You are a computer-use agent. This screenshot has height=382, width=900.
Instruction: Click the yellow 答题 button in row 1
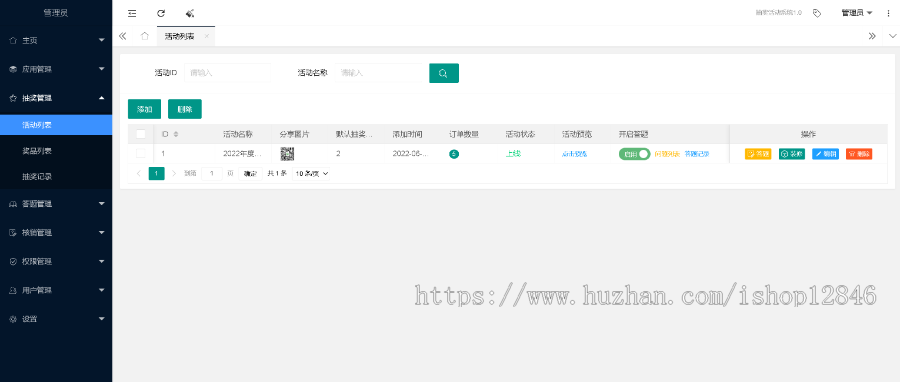coord(758,154)
